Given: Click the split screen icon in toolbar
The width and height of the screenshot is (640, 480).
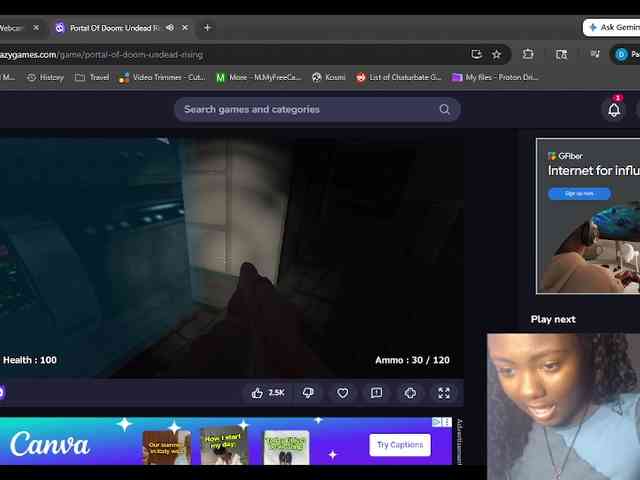Looking at the screenshot, I should coord(561,54).
